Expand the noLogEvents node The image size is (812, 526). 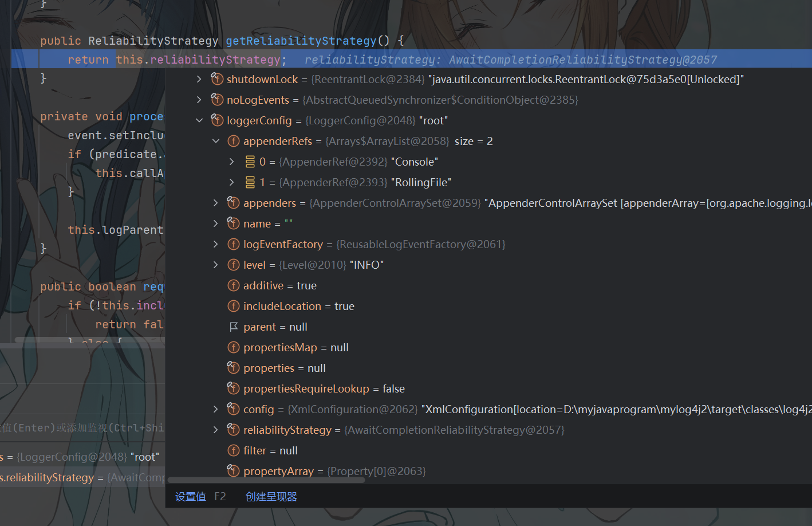[x=199, y=100]
